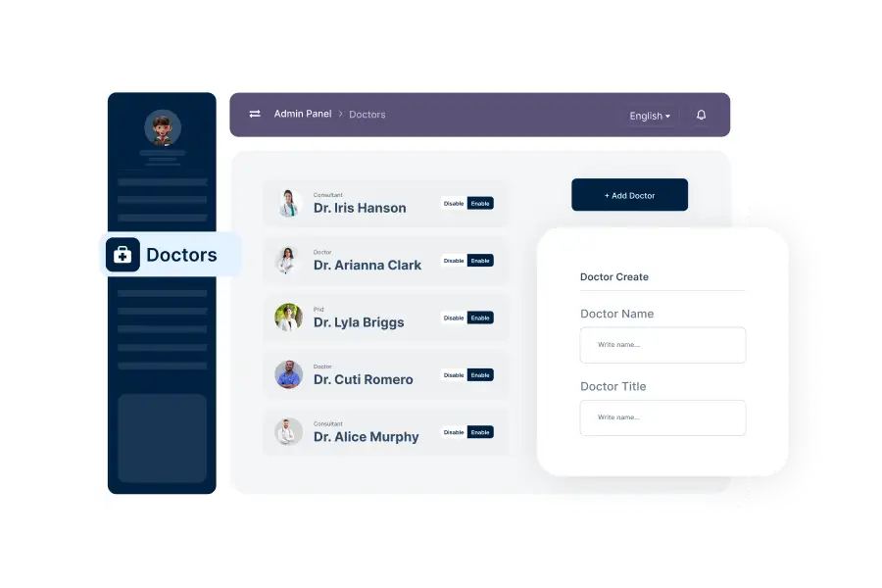
Task: Disable Dr. Alice Murphy's account
Action: [x=454, y=432]
